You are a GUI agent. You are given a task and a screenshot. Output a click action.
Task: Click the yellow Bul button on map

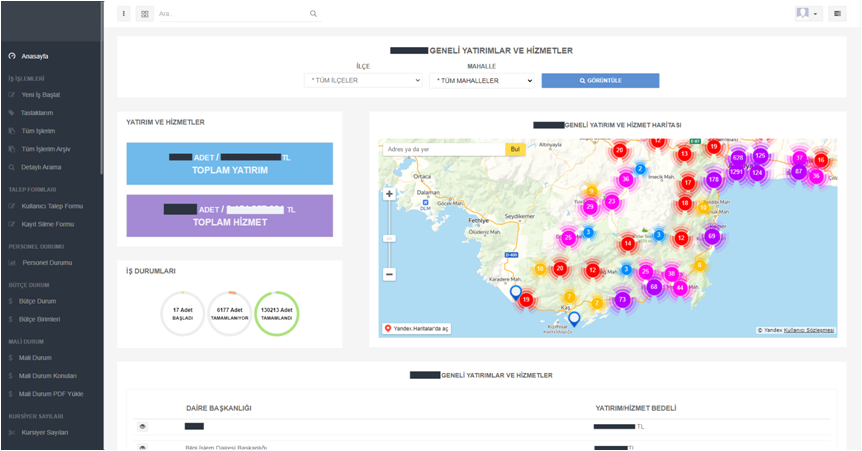[516, 149]
